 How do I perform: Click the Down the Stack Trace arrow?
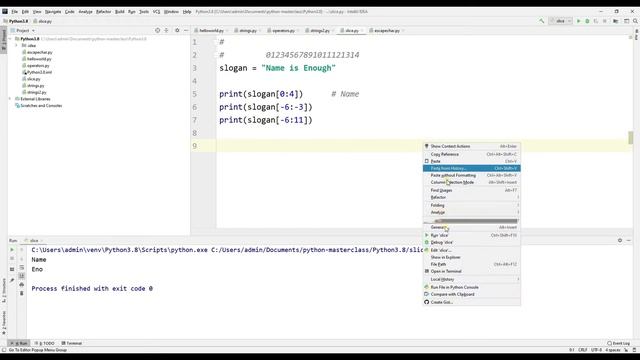22,258
